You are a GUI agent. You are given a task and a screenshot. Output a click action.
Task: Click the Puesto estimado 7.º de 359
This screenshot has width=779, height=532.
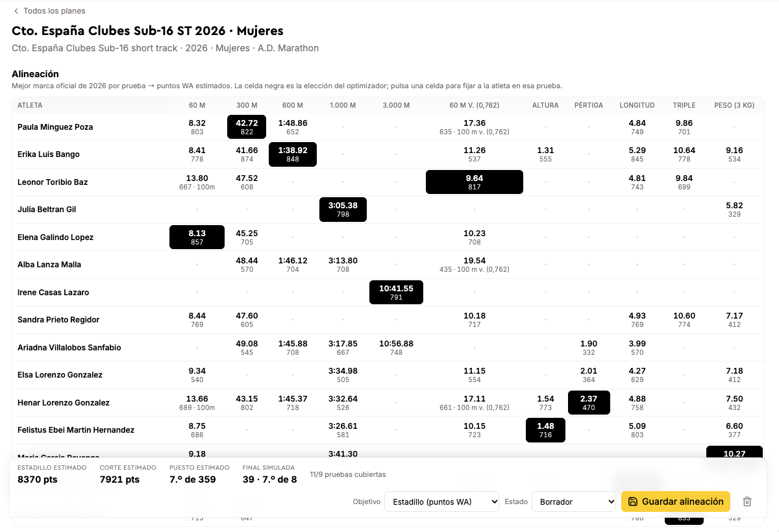[x=192, y=479]
